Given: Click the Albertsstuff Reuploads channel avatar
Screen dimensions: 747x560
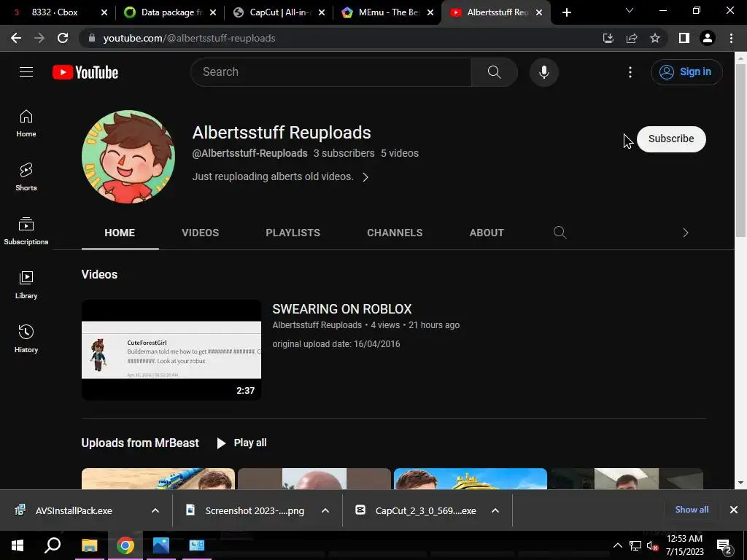Looking at the screenshot, I should (x=128, y=157).
